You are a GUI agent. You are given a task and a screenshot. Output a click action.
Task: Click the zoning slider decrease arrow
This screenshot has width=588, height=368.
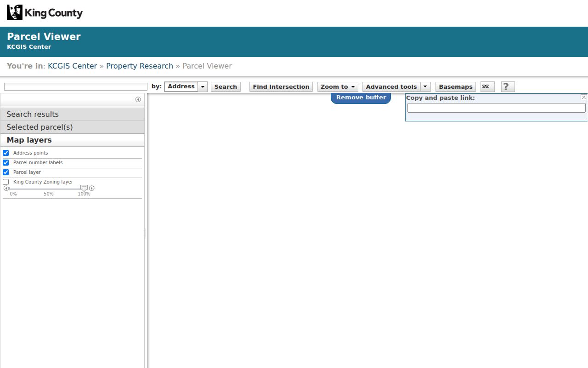(x=6, y=188)
